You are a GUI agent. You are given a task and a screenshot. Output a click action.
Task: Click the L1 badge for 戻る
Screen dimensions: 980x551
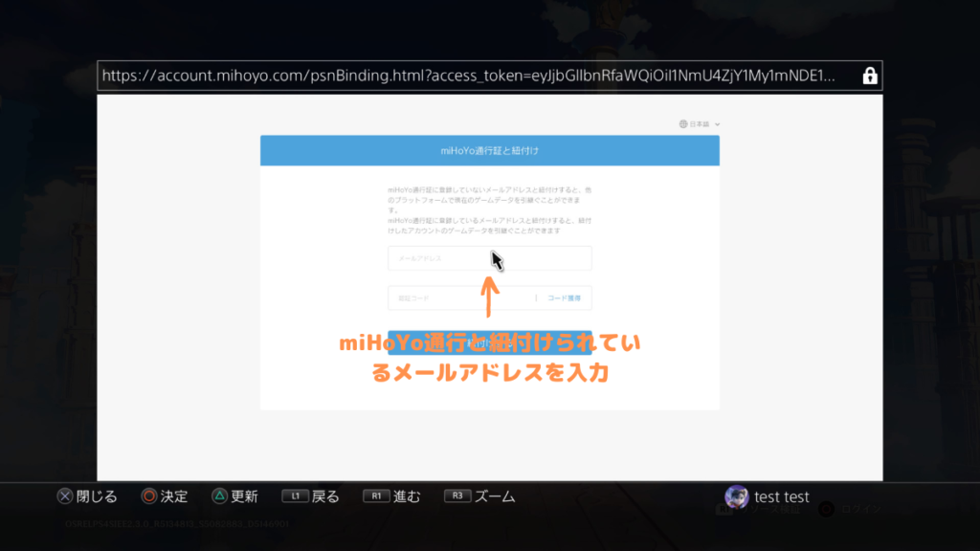click(x=295, y=496)
